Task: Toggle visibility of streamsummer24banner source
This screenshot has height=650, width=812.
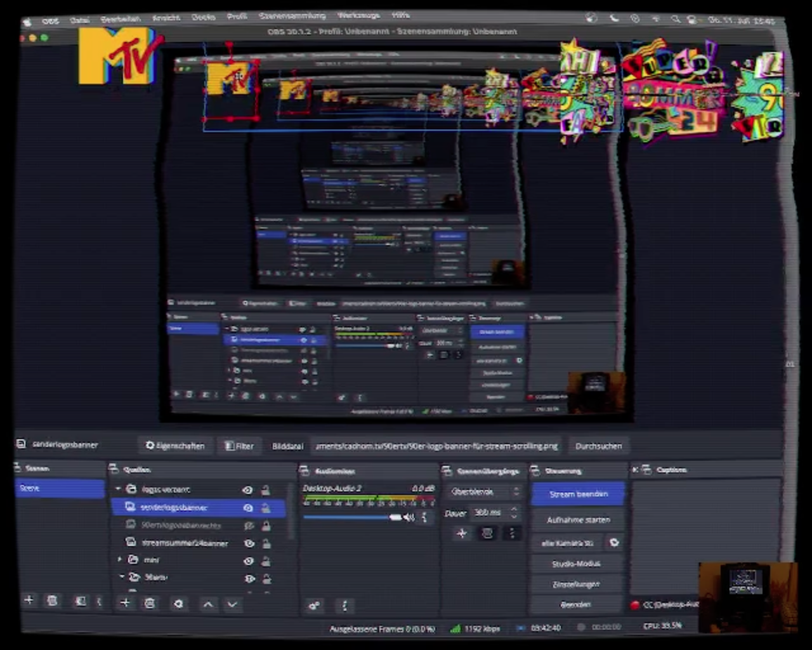Action: [249, 543]
